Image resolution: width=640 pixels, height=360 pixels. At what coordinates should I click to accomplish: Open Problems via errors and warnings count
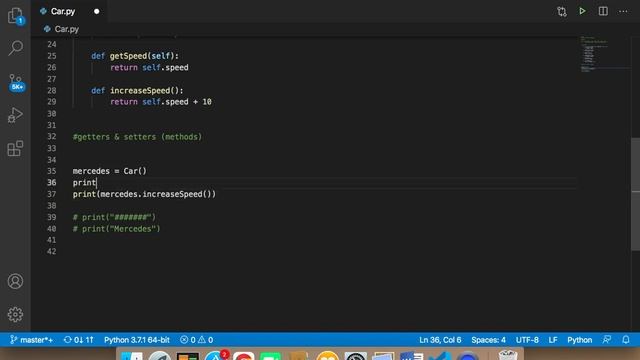tap(196, 340)
